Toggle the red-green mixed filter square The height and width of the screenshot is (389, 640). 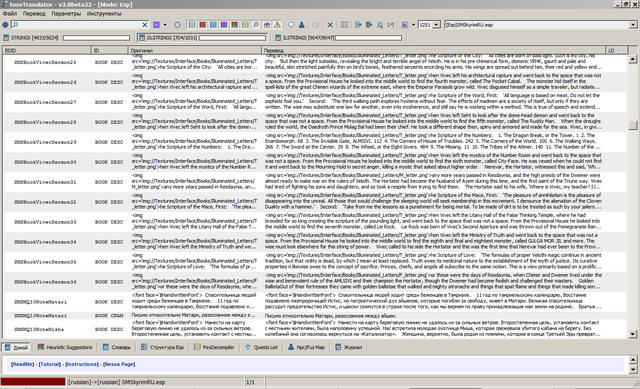click(235, 25)
